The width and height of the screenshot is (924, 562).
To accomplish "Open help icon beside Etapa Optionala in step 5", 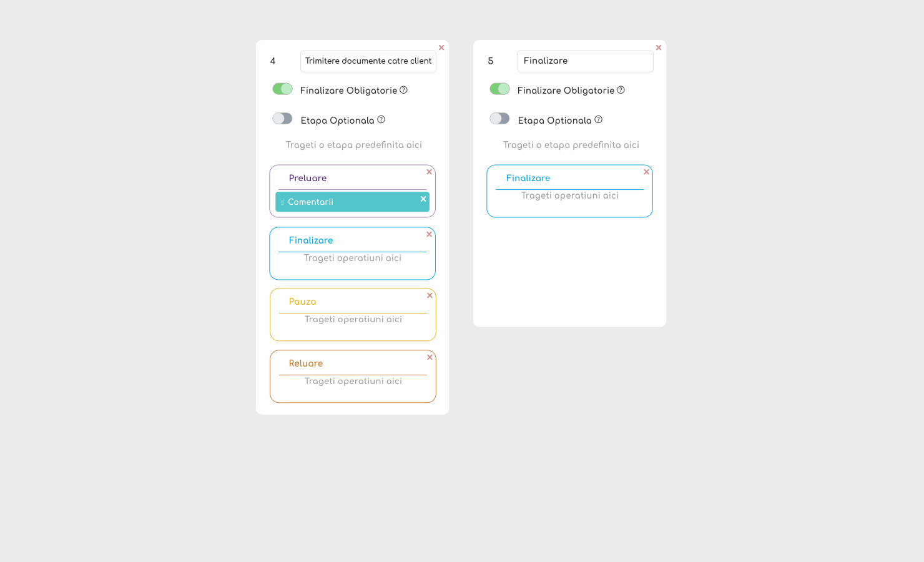I will pyautogui.click(x=598, y=119).
